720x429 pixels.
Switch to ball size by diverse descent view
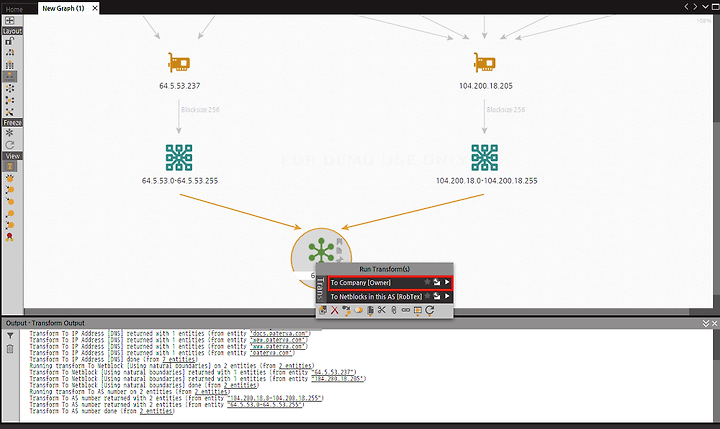10,178
